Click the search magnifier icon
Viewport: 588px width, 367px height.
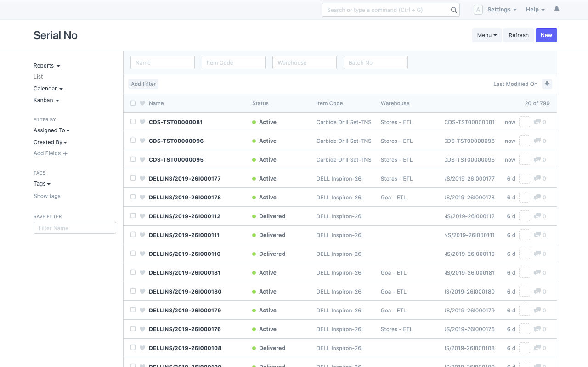pos(454,10)
